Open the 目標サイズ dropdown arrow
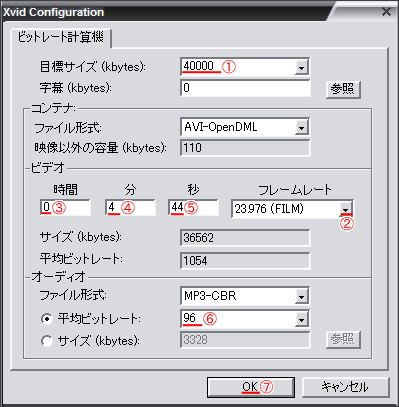Image resolution: width=399 pixels, height=407 pixels. coord(301,68)
